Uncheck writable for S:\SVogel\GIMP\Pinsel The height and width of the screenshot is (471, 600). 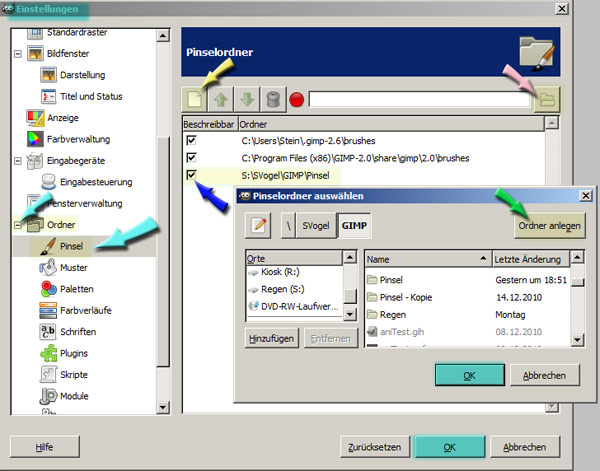(x=192, y=175)
